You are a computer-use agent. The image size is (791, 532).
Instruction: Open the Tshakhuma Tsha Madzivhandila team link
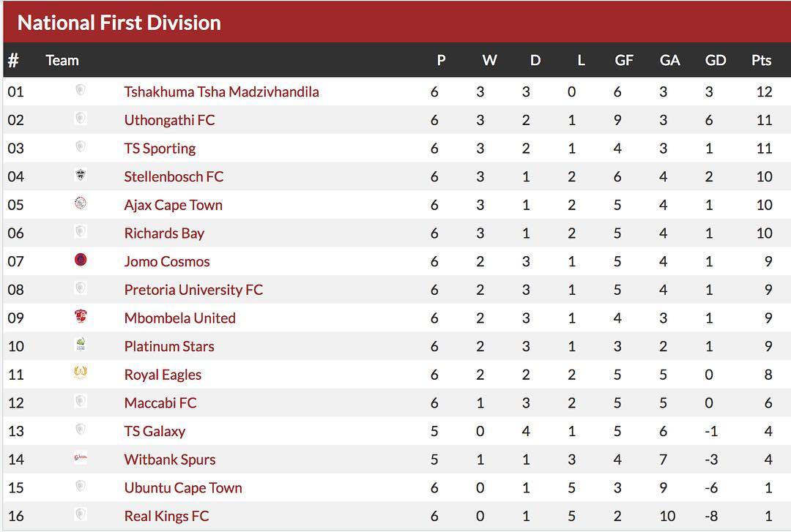221,91
